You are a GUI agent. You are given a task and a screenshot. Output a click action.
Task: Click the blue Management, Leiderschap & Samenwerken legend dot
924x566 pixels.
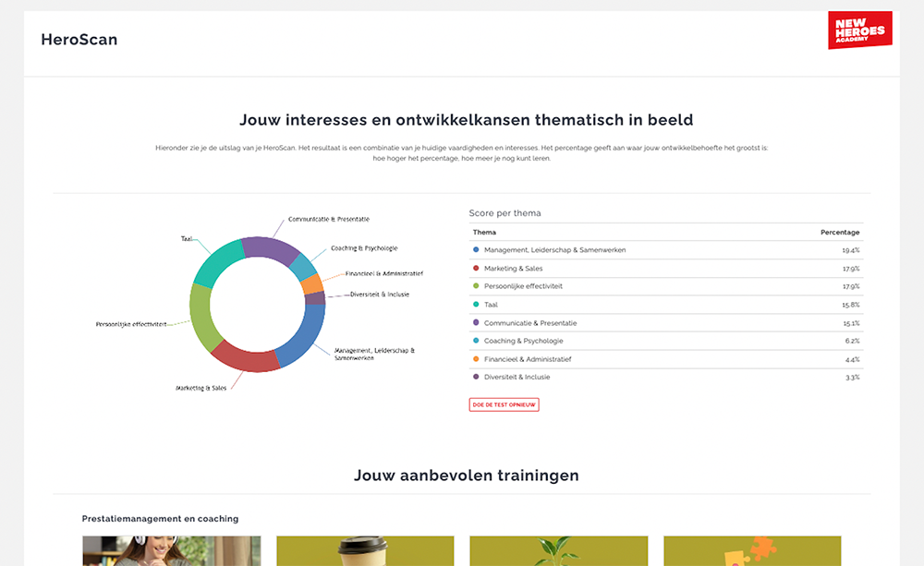[476, 250]
